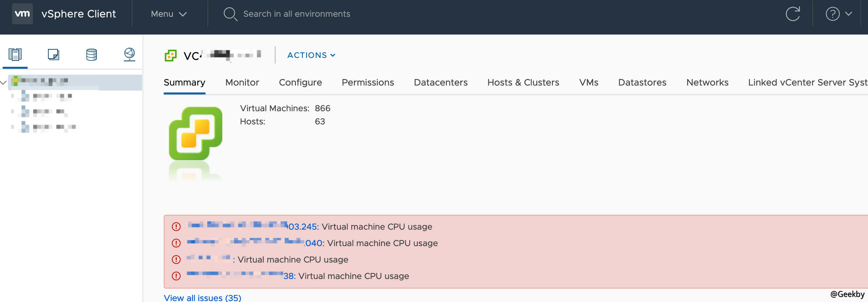The image size is (868, 302).
Task: Open the Storage inventory view icon
Action: (x=91, y=54)
